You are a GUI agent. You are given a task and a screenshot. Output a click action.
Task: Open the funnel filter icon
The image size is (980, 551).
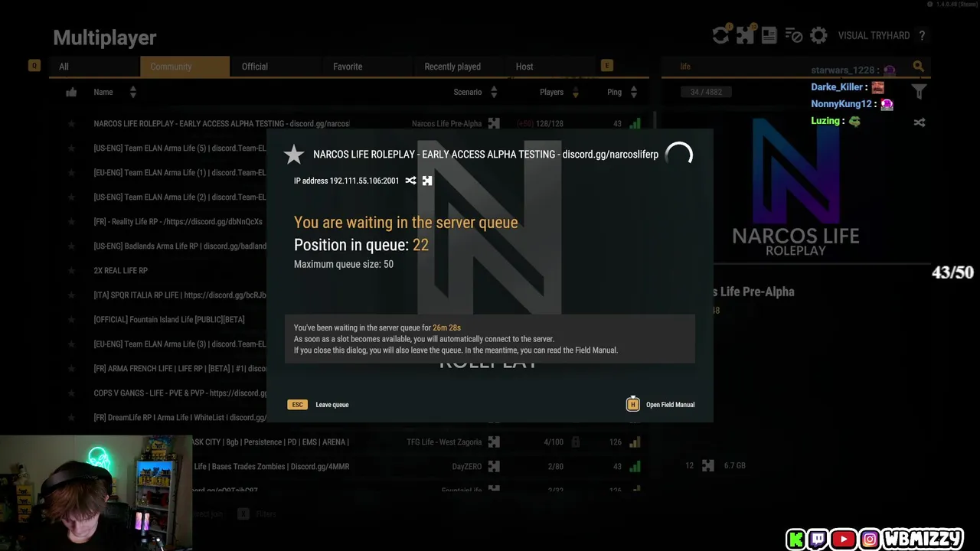920,92
